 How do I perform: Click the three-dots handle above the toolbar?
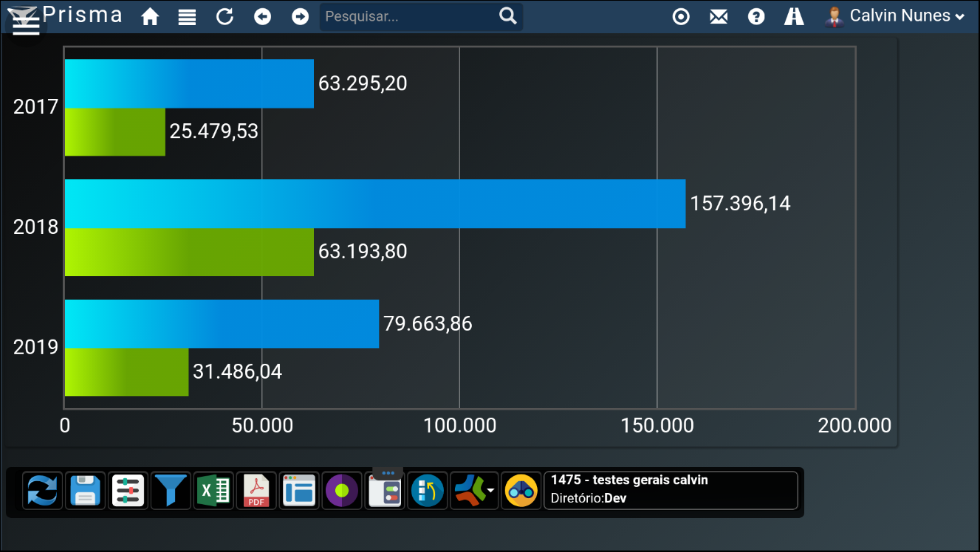point(388,473)
